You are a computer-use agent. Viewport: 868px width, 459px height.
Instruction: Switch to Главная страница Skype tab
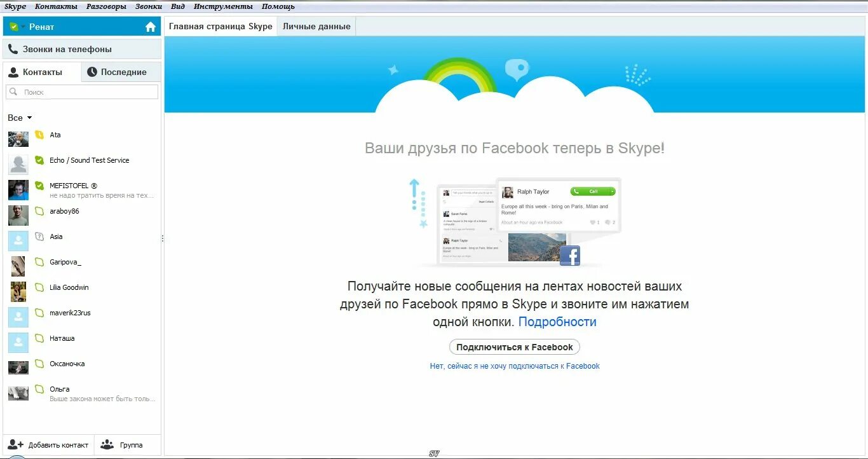(220, 27)
